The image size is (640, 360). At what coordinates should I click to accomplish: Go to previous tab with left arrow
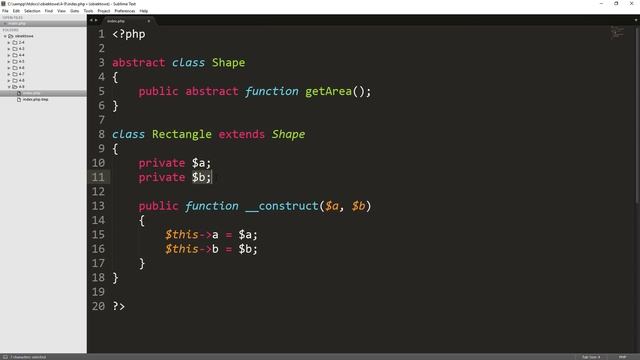pyautogui.click(x=91, y=20)
